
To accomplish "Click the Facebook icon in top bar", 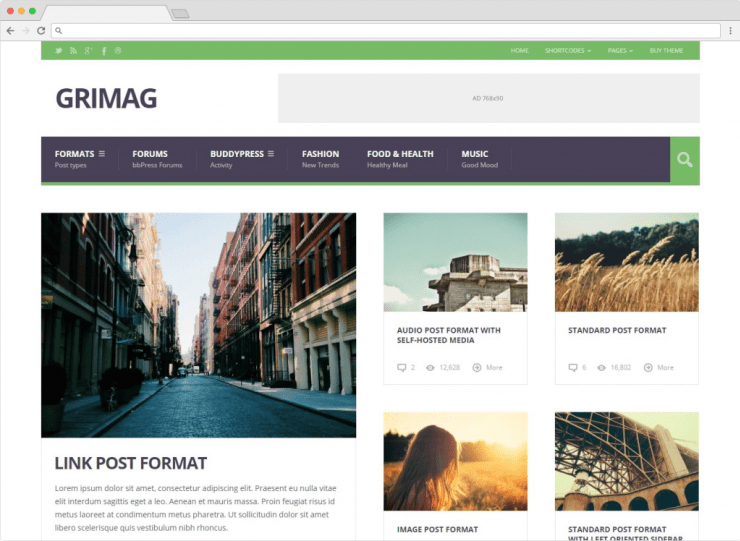I will [104, 50].
